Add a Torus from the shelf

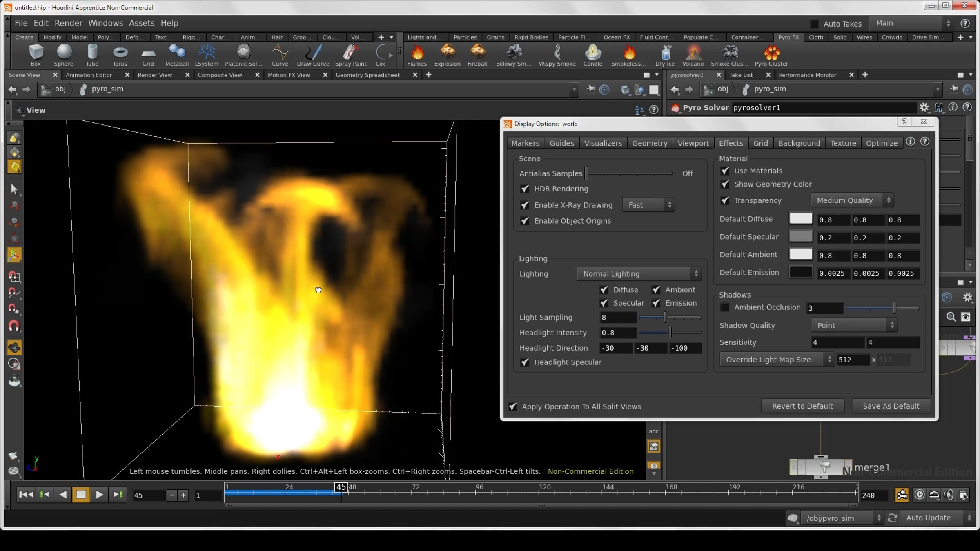pos(120,55)
